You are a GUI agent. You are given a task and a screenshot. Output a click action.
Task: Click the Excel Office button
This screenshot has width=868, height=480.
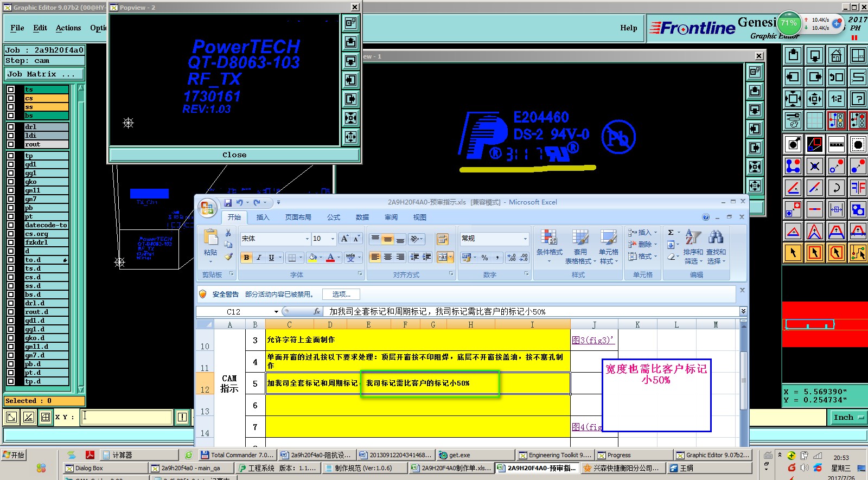[x=207, y=208]
